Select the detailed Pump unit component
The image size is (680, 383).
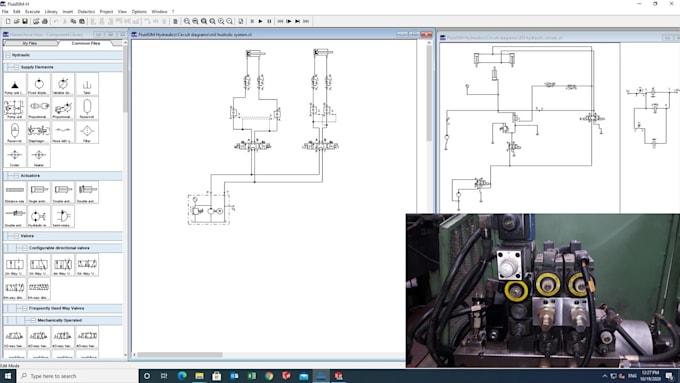15,108
